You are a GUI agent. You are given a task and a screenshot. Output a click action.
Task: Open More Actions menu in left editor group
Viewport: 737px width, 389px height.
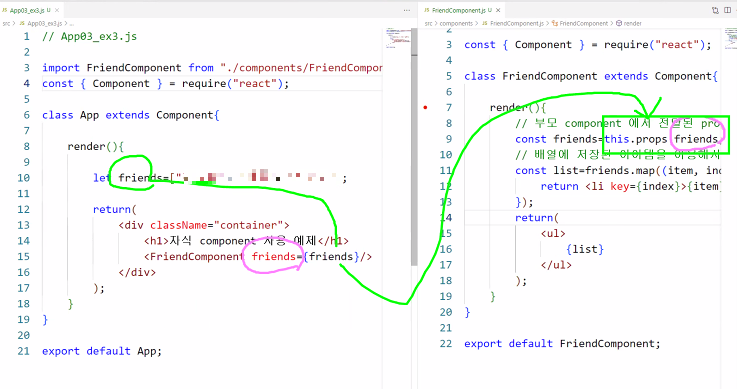(x=407, y=10)
